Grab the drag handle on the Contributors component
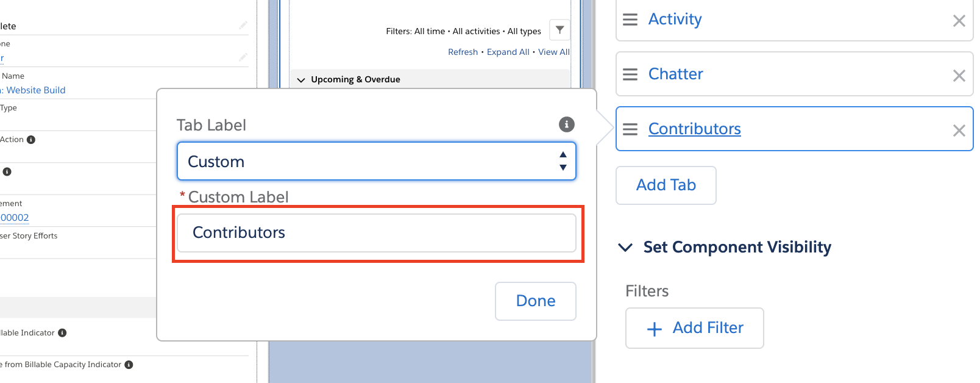 coord(630,129)
